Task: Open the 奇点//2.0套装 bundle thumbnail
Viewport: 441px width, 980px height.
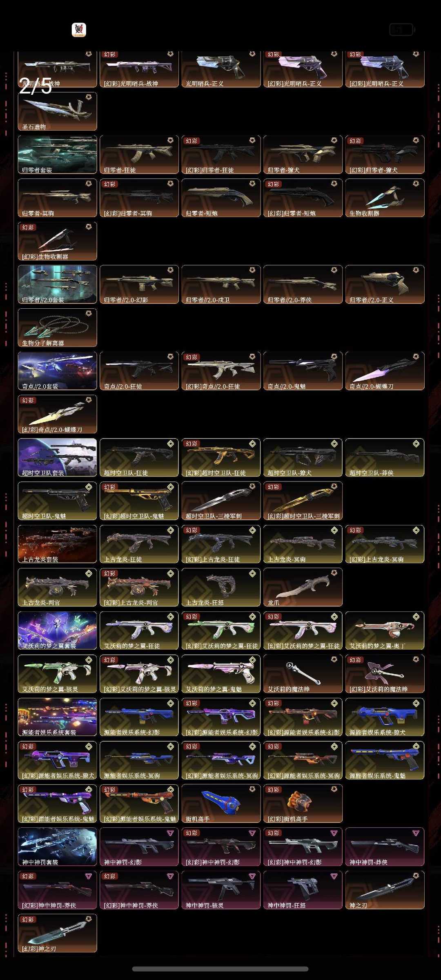Action: [x=57, y=371]
